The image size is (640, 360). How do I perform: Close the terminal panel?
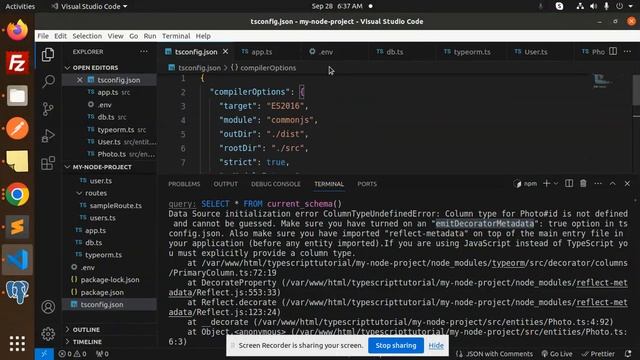[627, 184]
